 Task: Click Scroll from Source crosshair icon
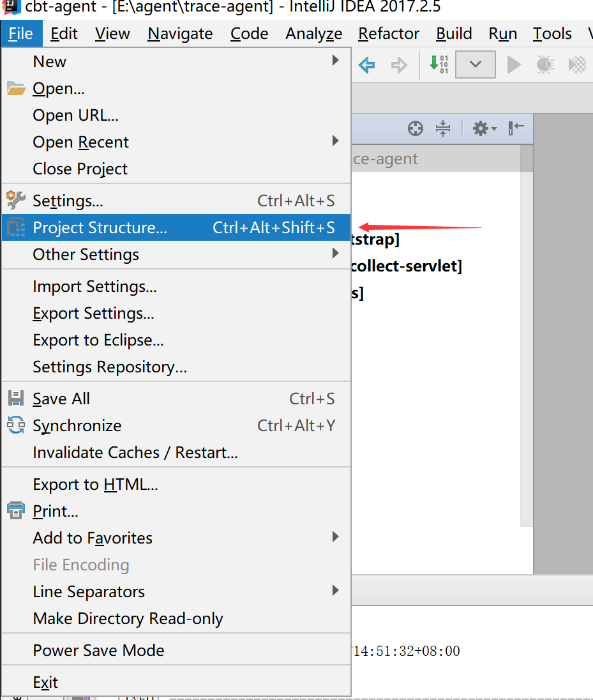[x=416, y=128]
